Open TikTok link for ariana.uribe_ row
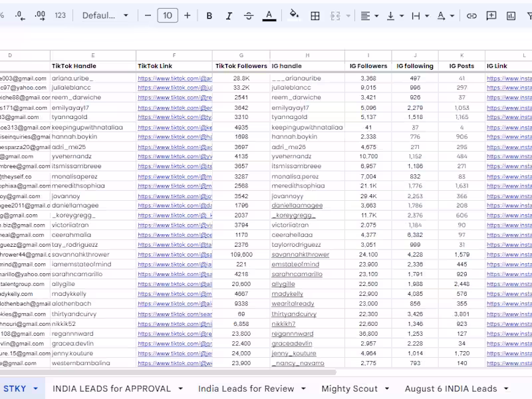The height and width of the screenshot is (399, 532). tap(174, 78)
